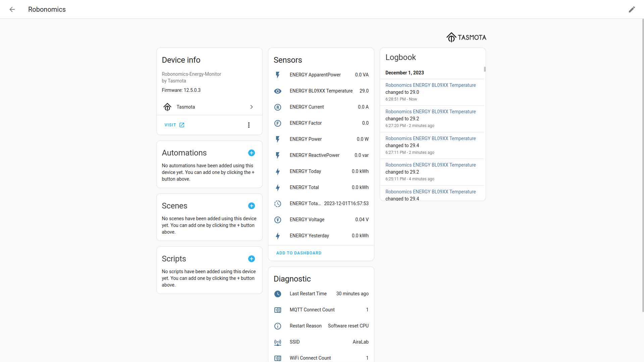This screenshot has height=362, width=644.
Task: Open ENERGY Factor sensor entry
Action: [321, 123]
